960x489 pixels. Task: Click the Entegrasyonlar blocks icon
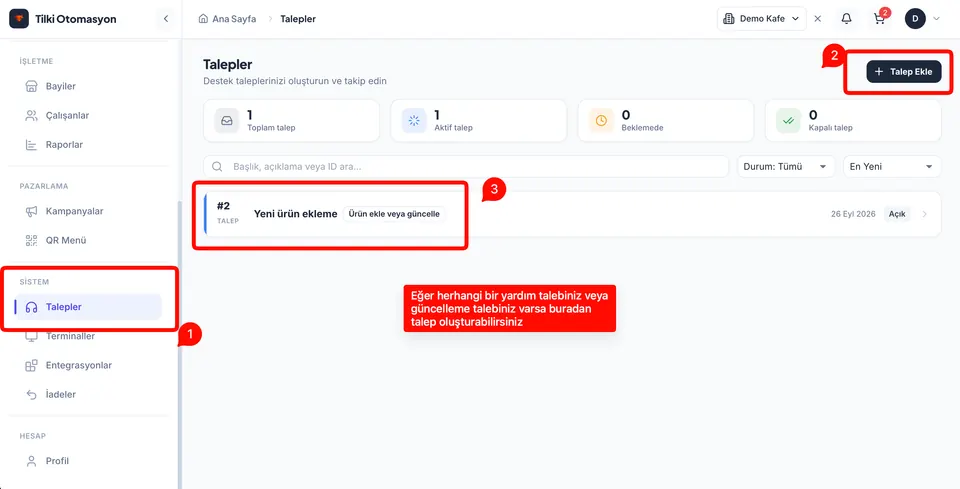click(x=31, y=365)
